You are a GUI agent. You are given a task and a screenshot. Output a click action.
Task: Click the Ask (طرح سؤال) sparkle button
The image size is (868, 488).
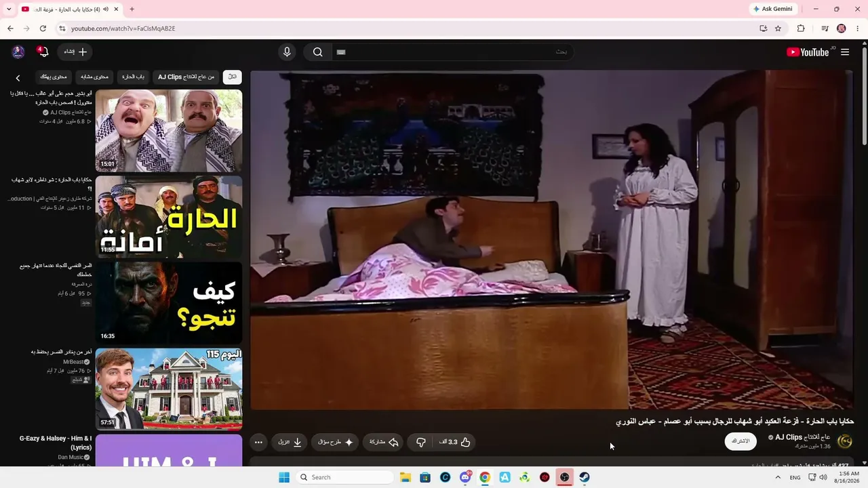(x=336, y=442)
